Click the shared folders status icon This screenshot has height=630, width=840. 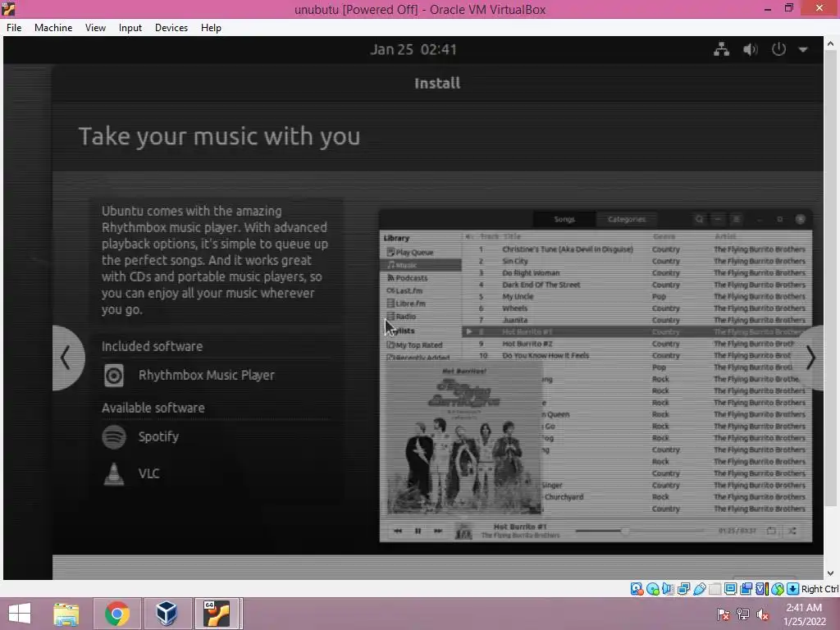714,589
